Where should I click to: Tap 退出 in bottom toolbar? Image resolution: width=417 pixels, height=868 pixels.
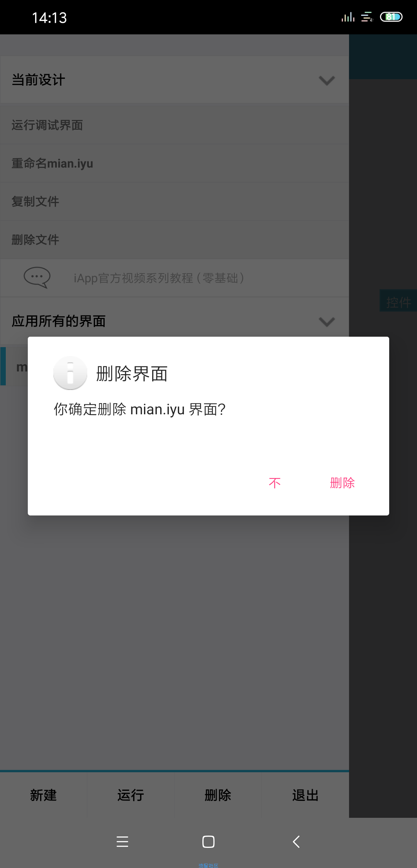pos(305,795)
